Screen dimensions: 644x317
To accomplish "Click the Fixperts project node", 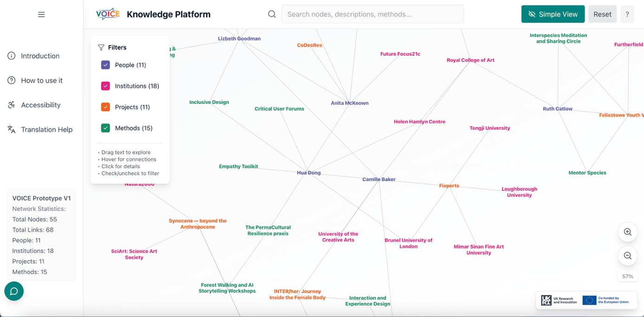I will 449,186.
